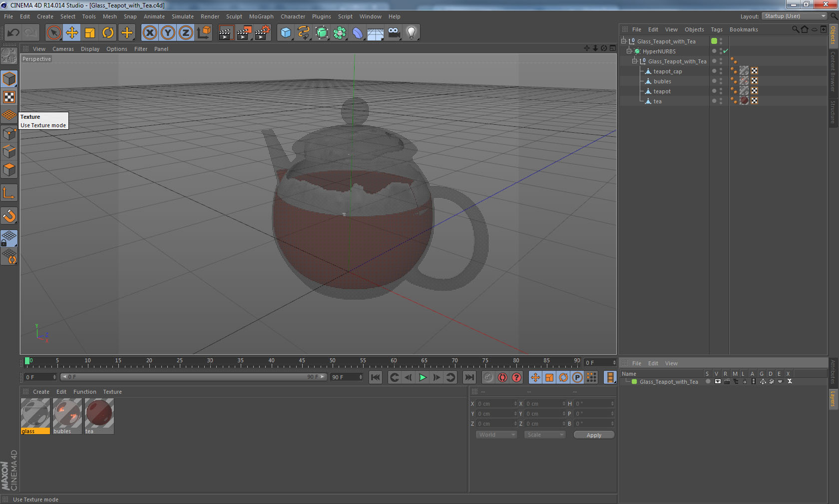
Task: Render to Picture Viewer
Action: 244,33
